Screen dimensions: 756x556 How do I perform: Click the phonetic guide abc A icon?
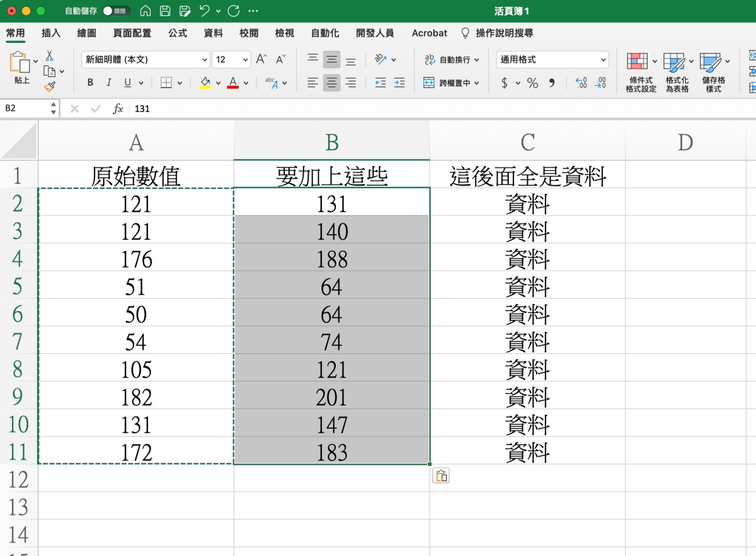(272, 82)
